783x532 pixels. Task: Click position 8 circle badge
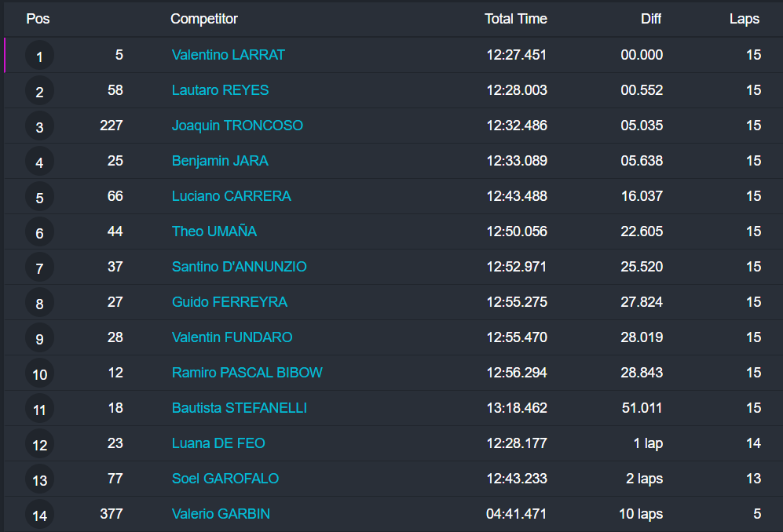click(39, 303)
